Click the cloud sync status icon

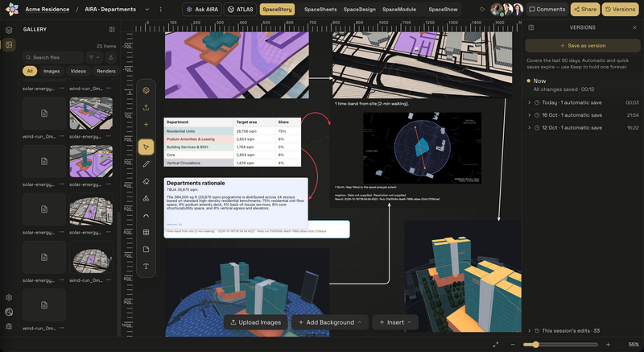[x=482, y=9]
